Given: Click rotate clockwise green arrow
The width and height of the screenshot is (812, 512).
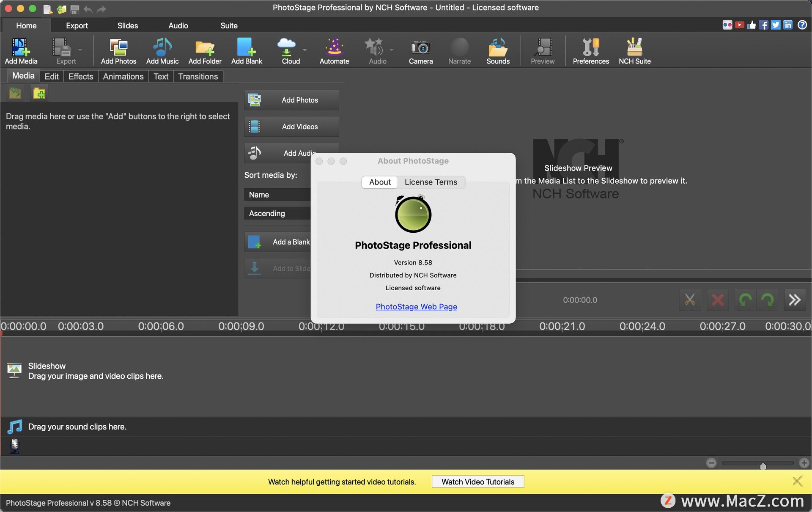Looking at the screenshot, I should pos(767,300).
